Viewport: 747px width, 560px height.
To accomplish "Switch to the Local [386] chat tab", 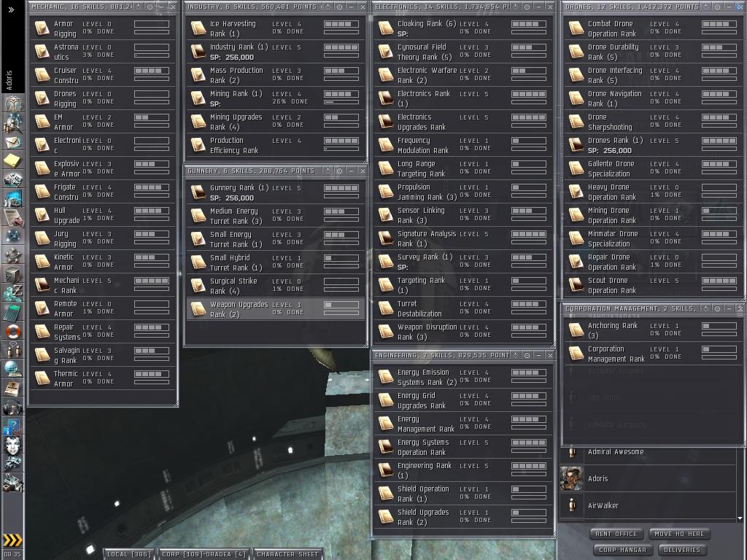I will pos(128,554).
